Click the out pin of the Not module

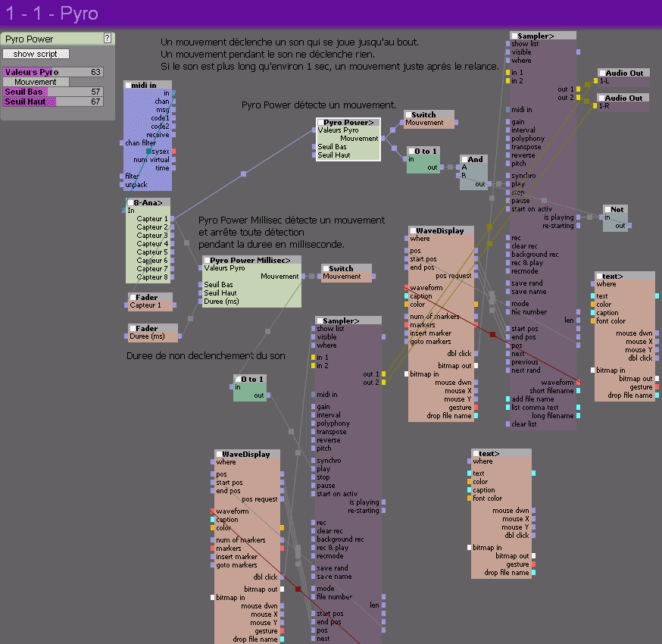click(x=629, y=226)
